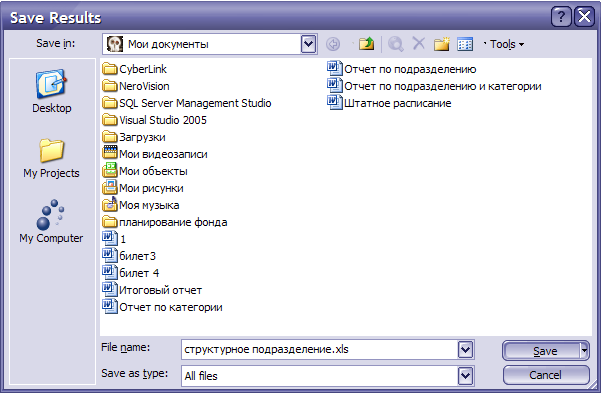Select the билет 4 file name

click(139, 273)
